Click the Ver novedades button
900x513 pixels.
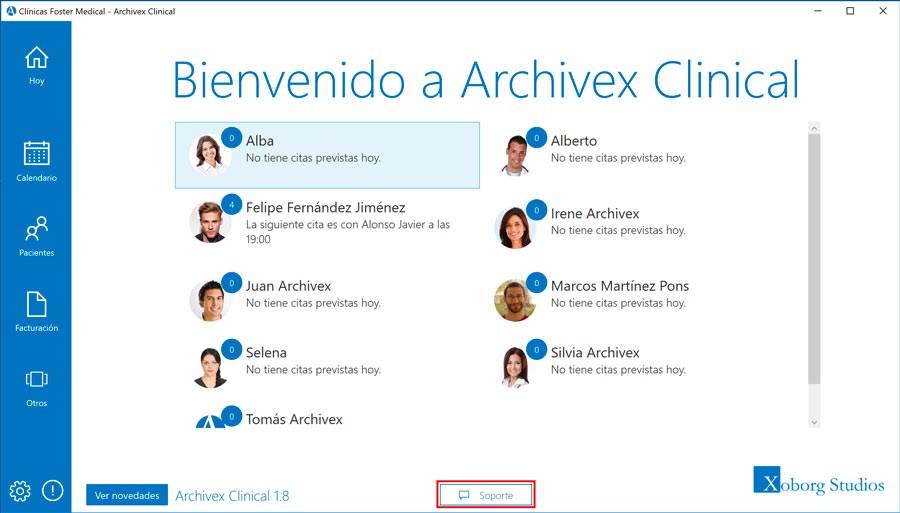tap(127, 495)
